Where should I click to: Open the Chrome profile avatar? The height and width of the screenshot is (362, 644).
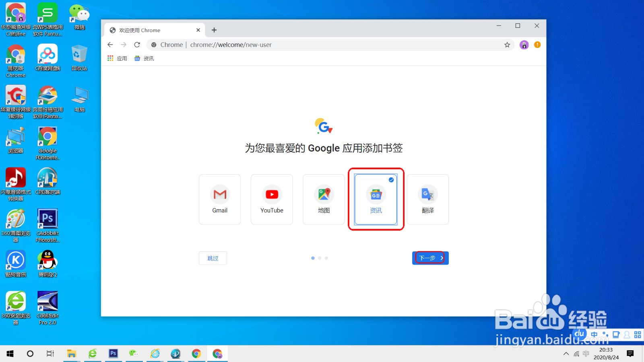click(x=524, y=45)
